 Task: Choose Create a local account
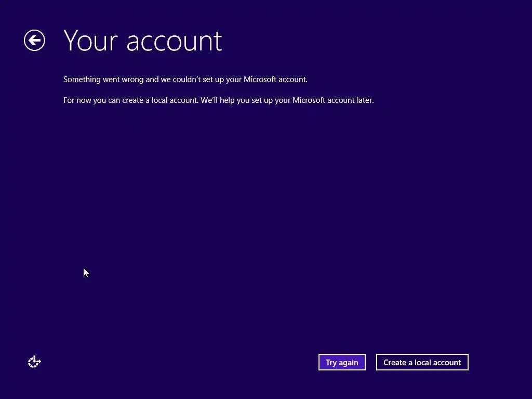pos(422,362)
